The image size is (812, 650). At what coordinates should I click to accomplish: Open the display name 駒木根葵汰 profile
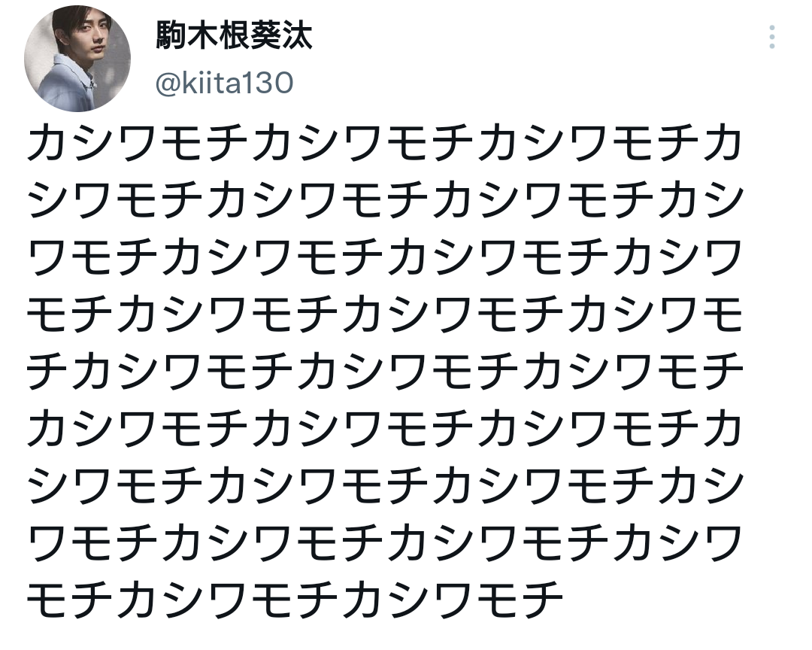pyautogui.click(x=234, y=36)
